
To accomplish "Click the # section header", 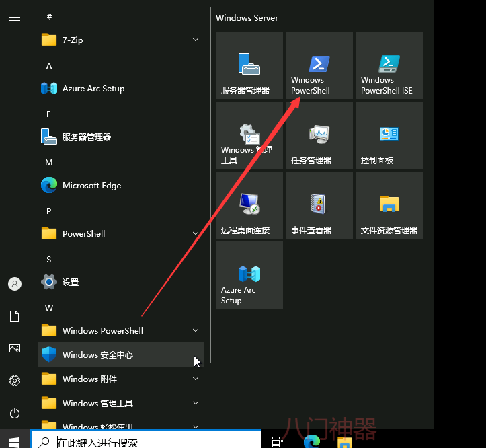I will [49, 17].
